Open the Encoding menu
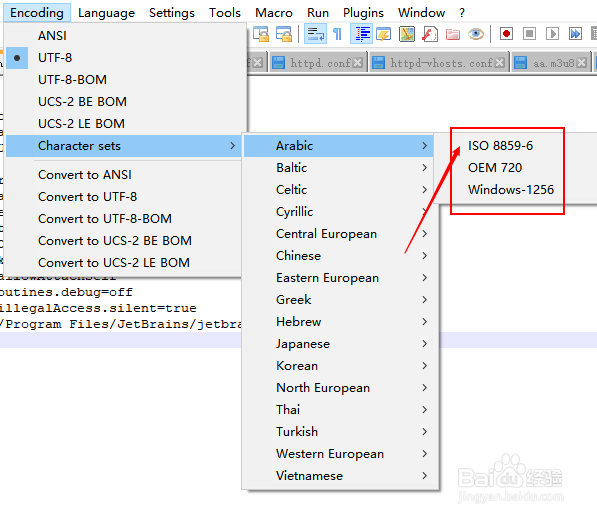 click(37, 13)
